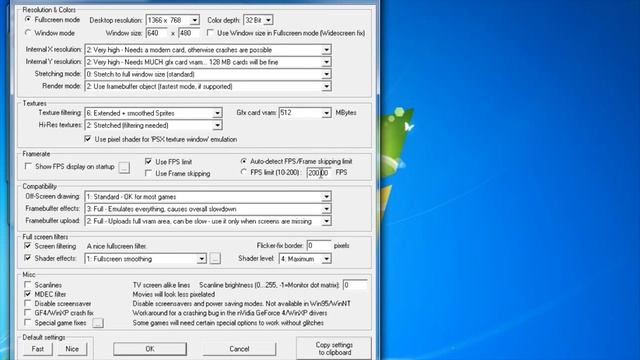Enable Show FPS display on startup

[28, 167]
